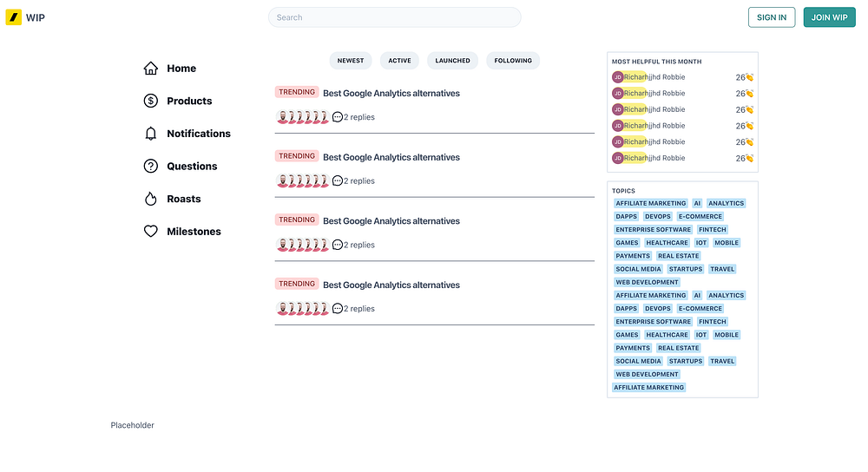868x472 pixels.
Task: Switch to the NEWEST filter tab
Action: click(351, 61)
